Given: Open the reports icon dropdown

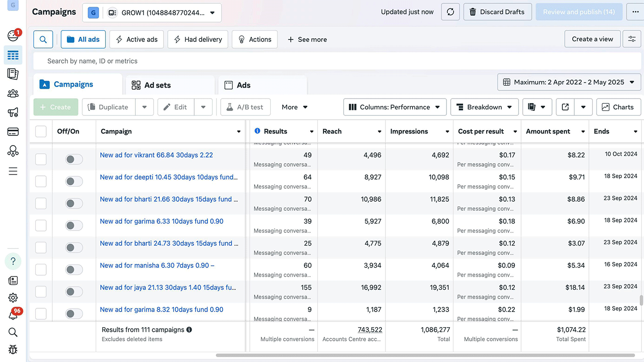Looking at the screenshot, I should pos(537,107).
